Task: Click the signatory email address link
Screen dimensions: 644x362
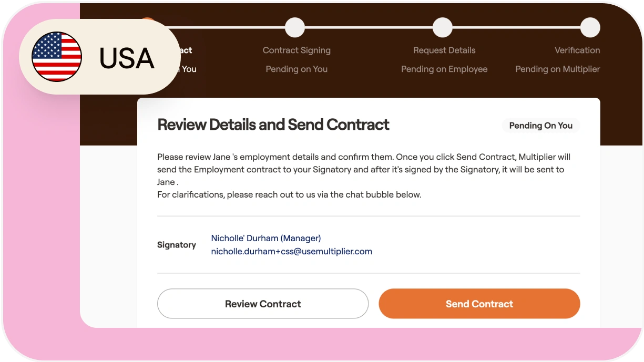Action: pyautogui.click(x=292, y=251)
